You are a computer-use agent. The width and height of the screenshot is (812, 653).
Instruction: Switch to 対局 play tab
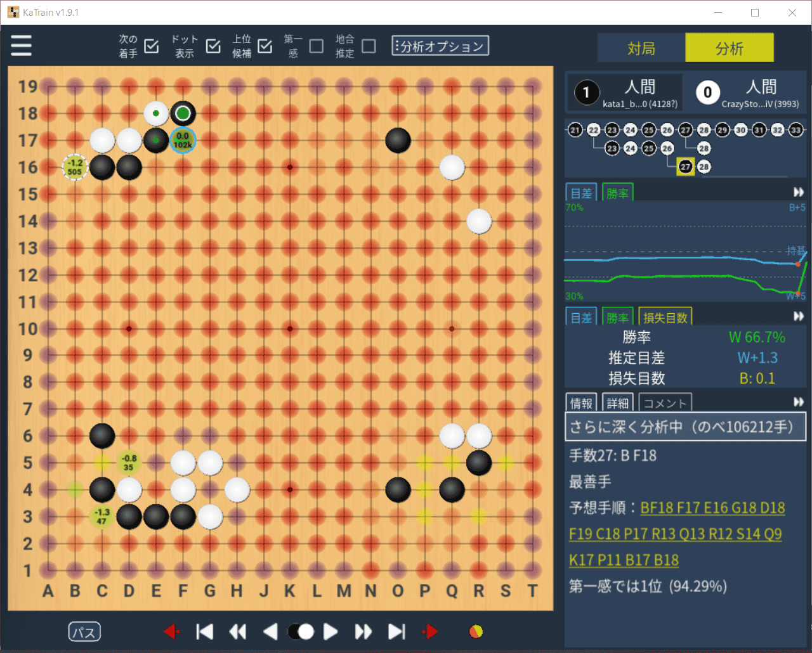(641, 48)
